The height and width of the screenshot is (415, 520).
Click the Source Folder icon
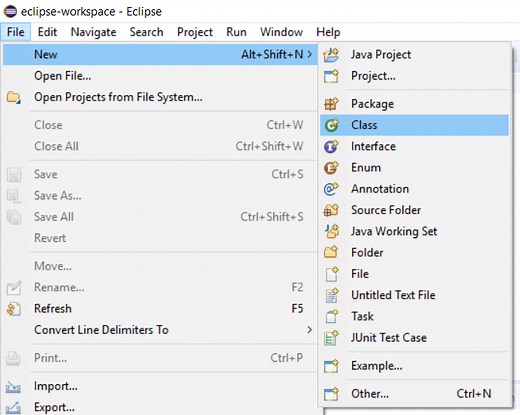tap(331, 210)
